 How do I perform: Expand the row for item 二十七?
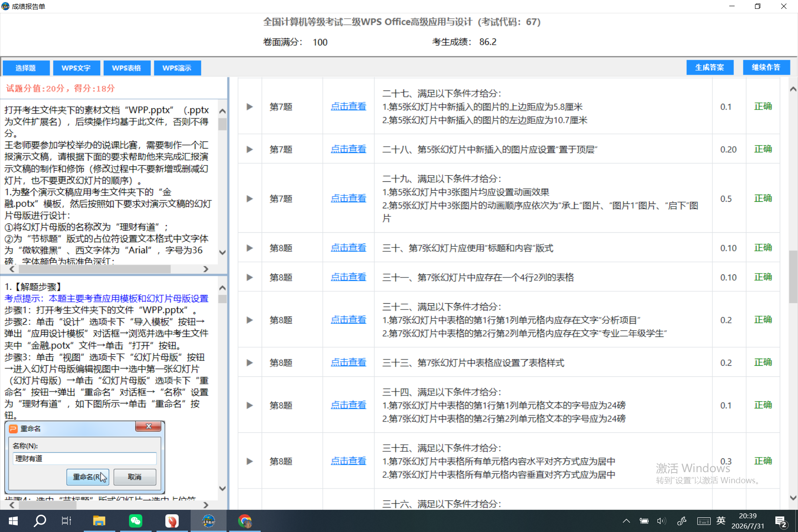250,107
